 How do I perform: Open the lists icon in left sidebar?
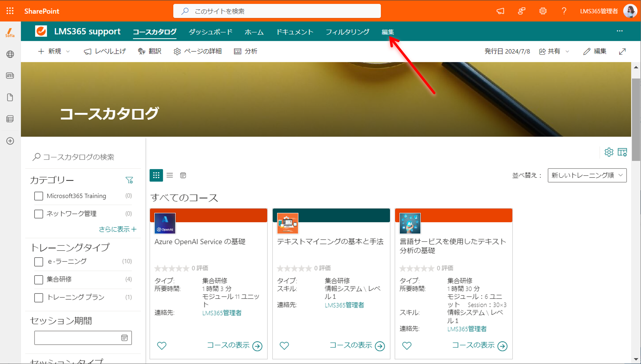point(10,119)
